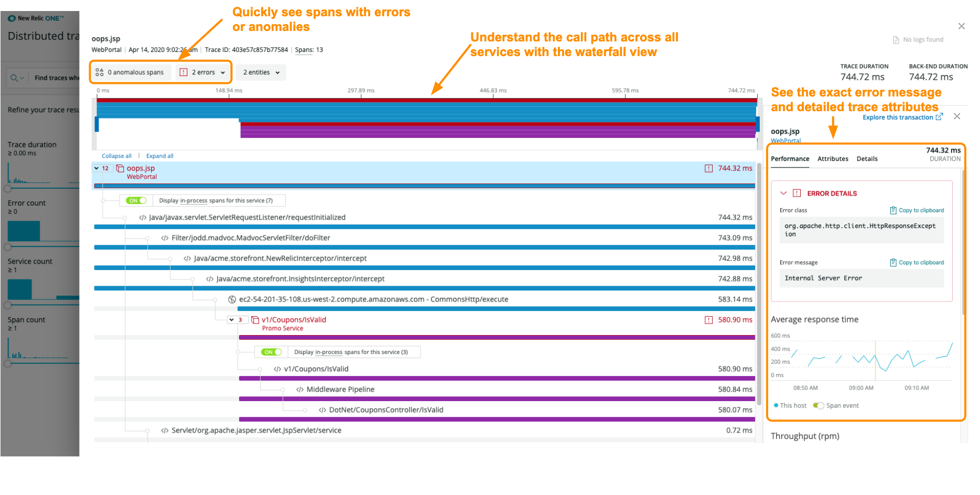Open external link icon beside Explore this transaction

coord(939,117)
